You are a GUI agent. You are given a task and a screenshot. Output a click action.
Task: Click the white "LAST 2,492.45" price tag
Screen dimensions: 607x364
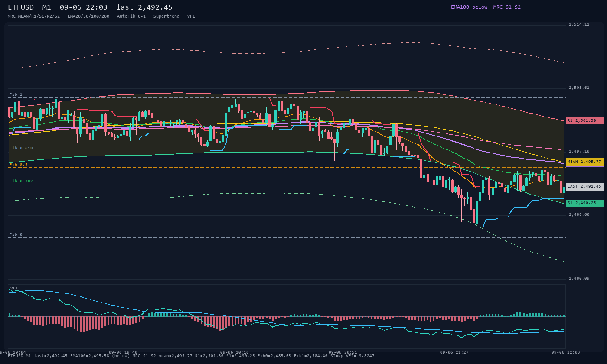coord(585,187)
